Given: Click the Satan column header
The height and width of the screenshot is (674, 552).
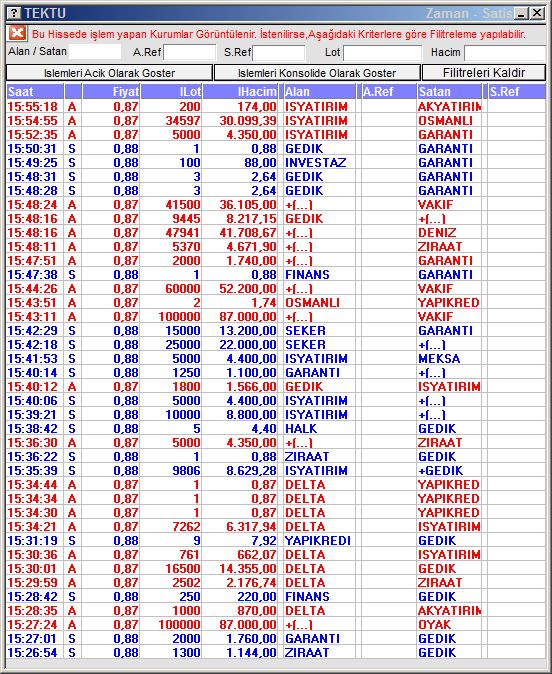Looking at the screenshot, I should point(449,92).
